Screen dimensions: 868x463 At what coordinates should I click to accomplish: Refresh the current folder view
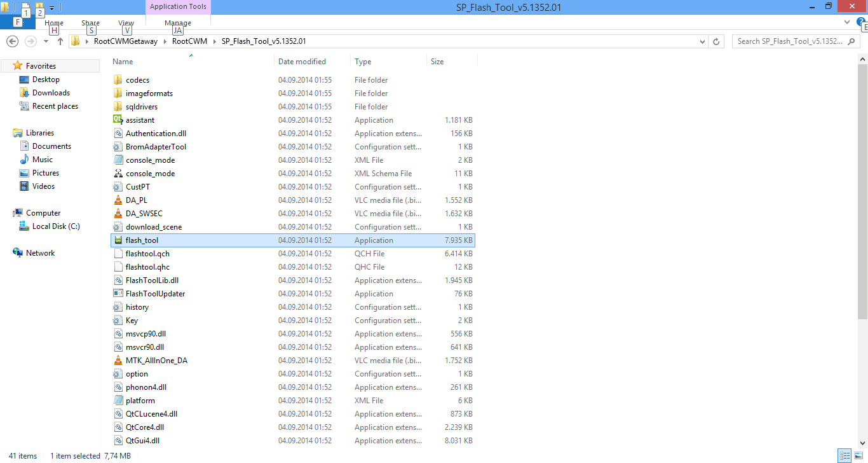click(717, 41)
